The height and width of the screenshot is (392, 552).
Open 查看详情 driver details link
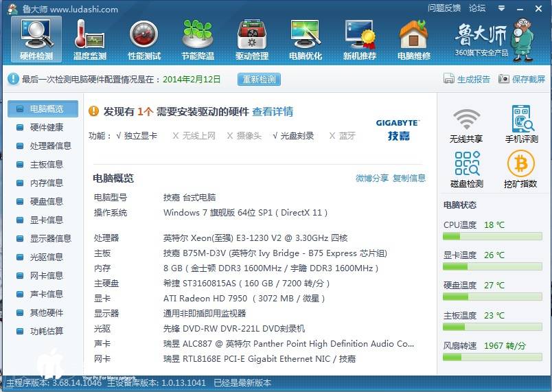(x=273, y=111)
